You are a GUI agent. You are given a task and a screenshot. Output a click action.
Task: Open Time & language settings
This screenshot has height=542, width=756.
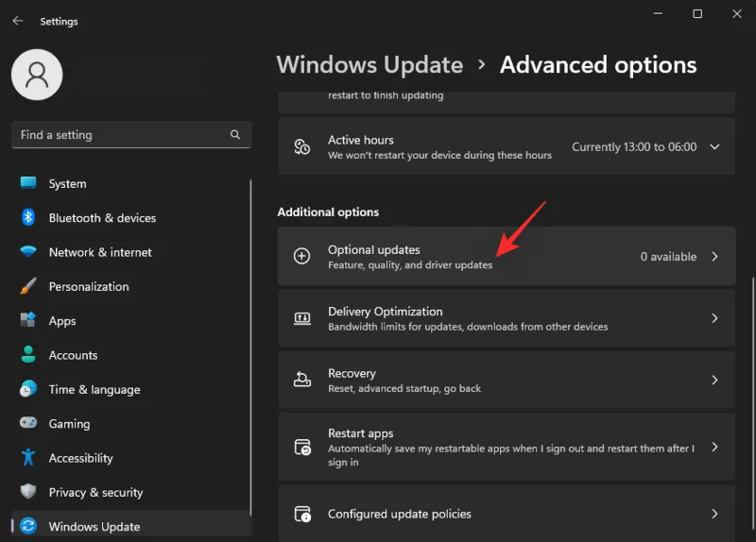(130, 389)
